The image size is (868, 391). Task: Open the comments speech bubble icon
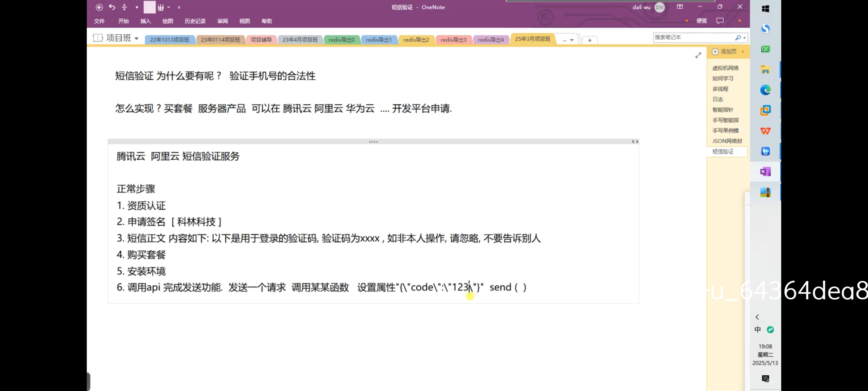(720, 21)
